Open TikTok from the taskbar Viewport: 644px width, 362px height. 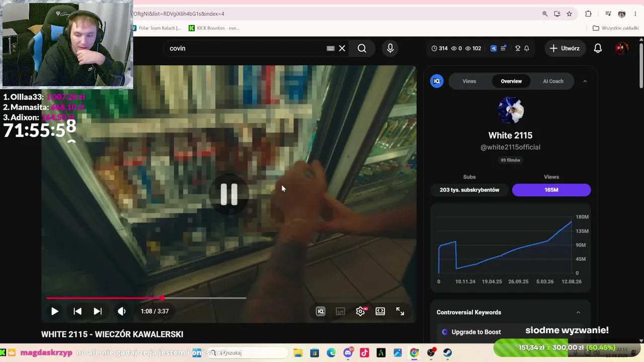click(364, 353)
